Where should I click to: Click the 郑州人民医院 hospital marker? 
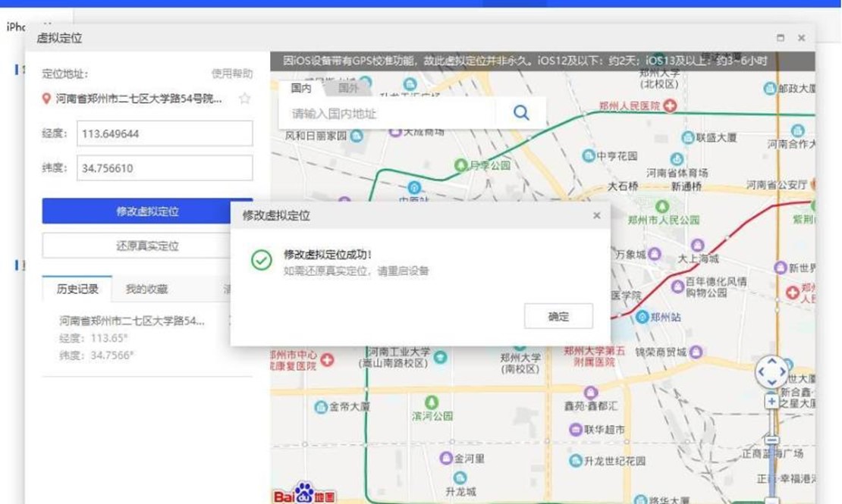[670, 106]
